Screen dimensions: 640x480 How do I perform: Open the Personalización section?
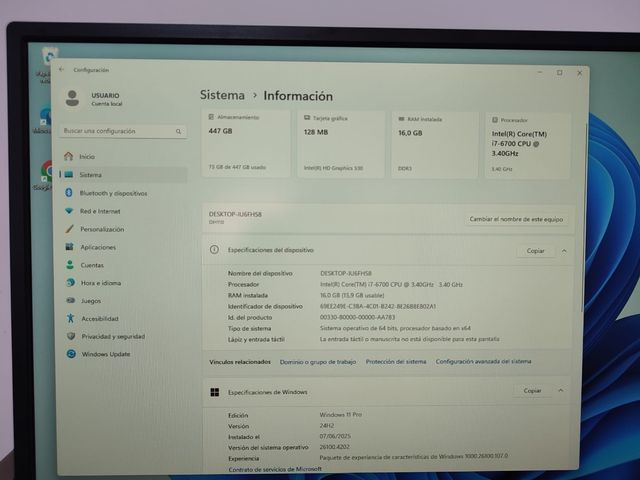point(102,229)
